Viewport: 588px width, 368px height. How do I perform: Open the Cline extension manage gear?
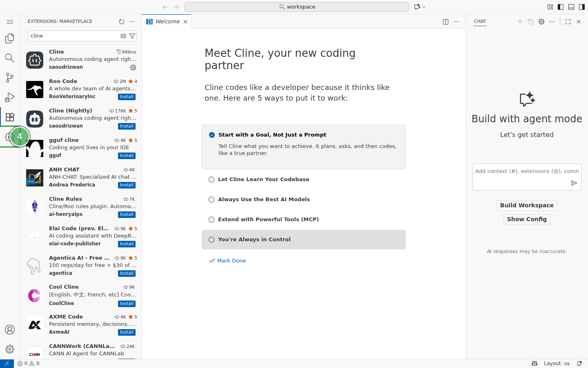coord(133,67)
